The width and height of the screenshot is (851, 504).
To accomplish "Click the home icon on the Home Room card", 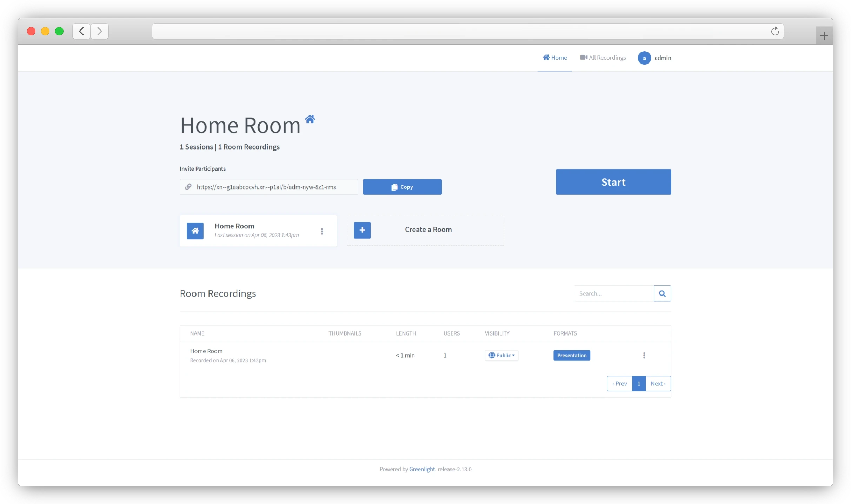I will (x=195, y=231).
